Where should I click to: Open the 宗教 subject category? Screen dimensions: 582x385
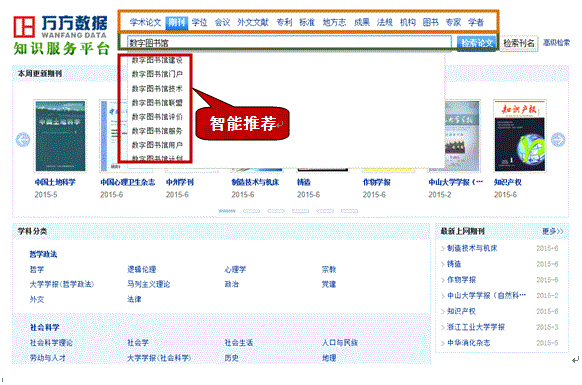(329, 270)
